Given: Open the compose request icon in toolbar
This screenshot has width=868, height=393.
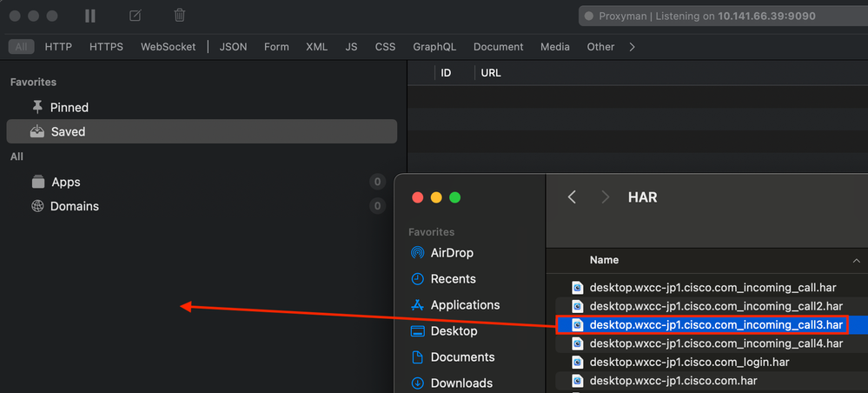Looking at the screenshot, I should coord(135,16).
